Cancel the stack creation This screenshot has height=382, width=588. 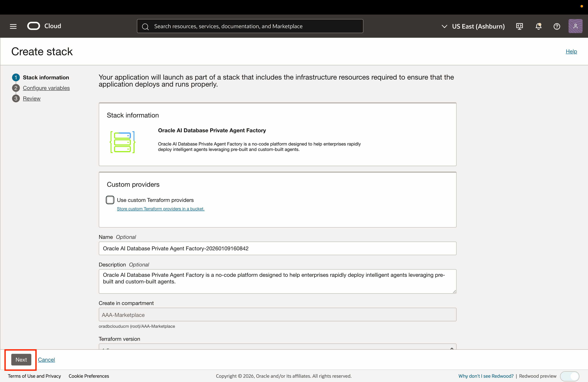46,360
